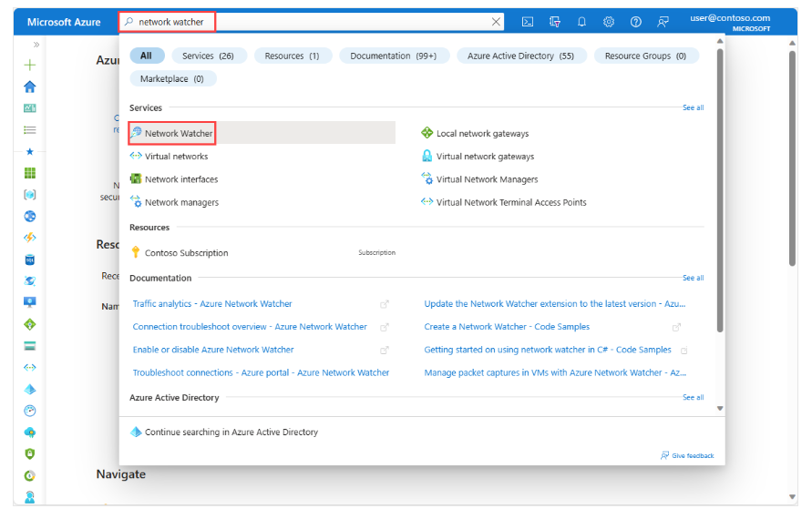This screenshot has height=519, width=812.
Task: Open Manage packet captures in VMs doc
Action: [x=555, y=372]
